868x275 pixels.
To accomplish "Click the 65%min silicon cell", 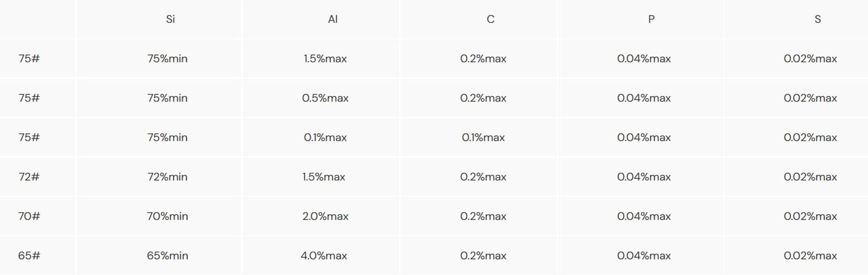I will tap(167, 255).
